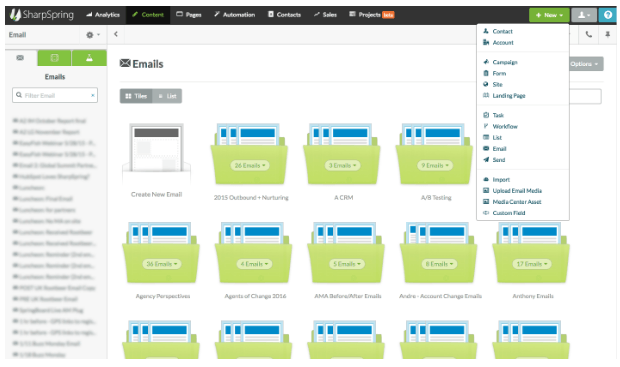Open the Sales menu
The height and width of the screenshot is (367, 620).
click(x=325, y=15)
